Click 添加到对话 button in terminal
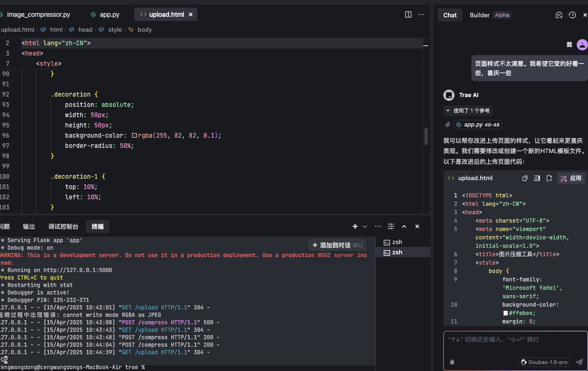Viewport: 588px width, 371px height. (337, 245)
